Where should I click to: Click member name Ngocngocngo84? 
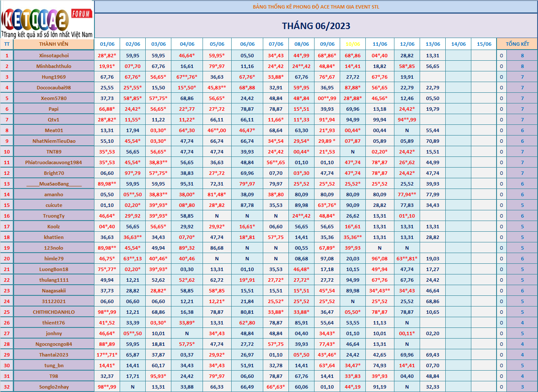click(53, 344)
